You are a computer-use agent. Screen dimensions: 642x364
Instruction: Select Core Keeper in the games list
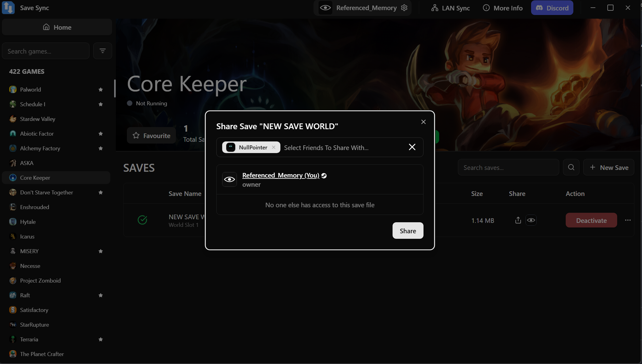tap(56, 178)
